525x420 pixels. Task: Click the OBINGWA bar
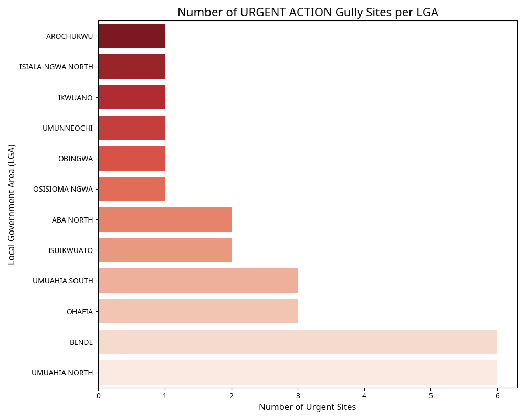pyautogui.click(x=131, y=158)
